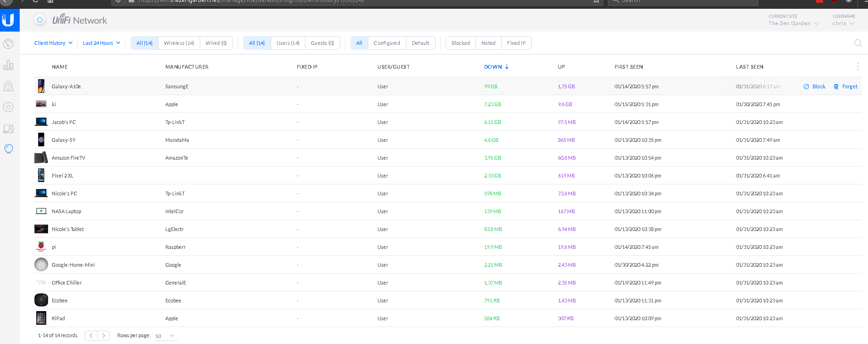Sort the table by USER/GUEST column

click(x=393, y=67)
